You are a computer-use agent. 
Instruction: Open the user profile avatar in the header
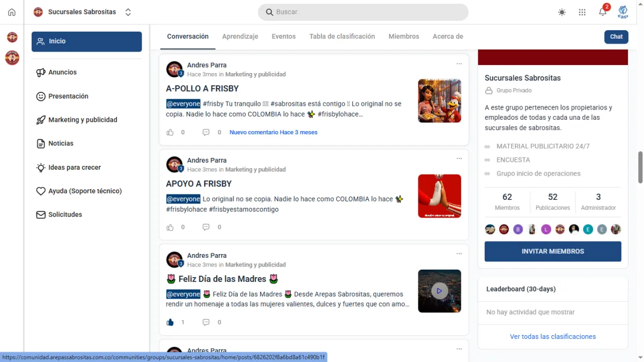pos(623,12)
